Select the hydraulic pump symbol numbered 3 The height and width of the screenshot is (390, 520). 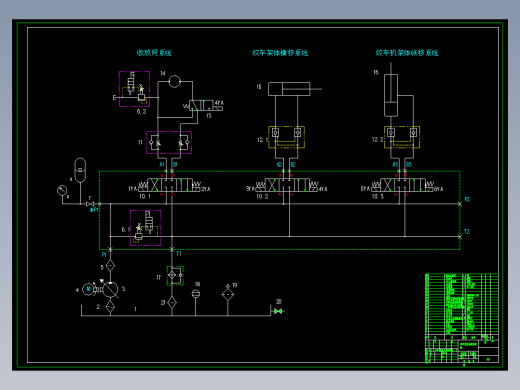pos(110,289)
